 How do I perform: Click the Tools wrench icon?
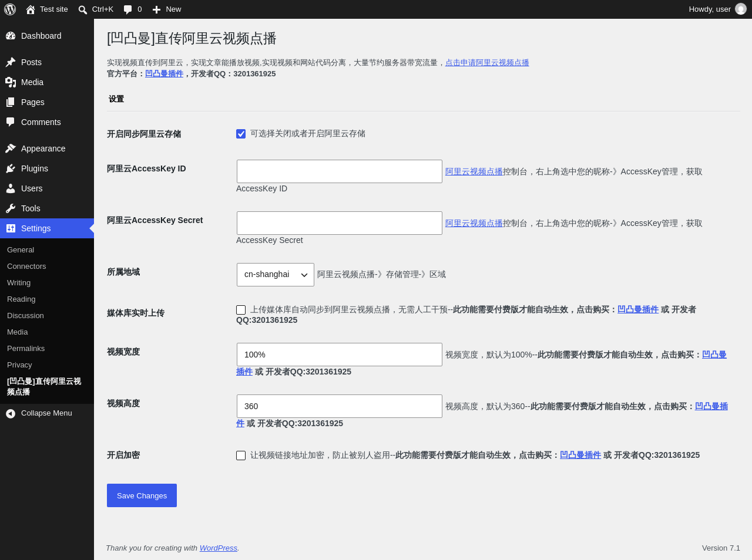pos(11,208)
